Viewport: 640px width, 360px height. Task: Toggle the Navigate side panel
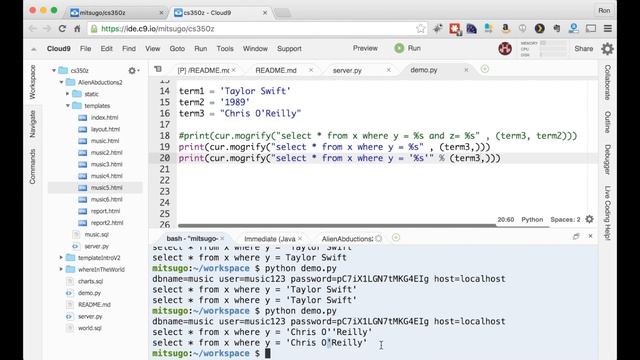pos(33,124)
